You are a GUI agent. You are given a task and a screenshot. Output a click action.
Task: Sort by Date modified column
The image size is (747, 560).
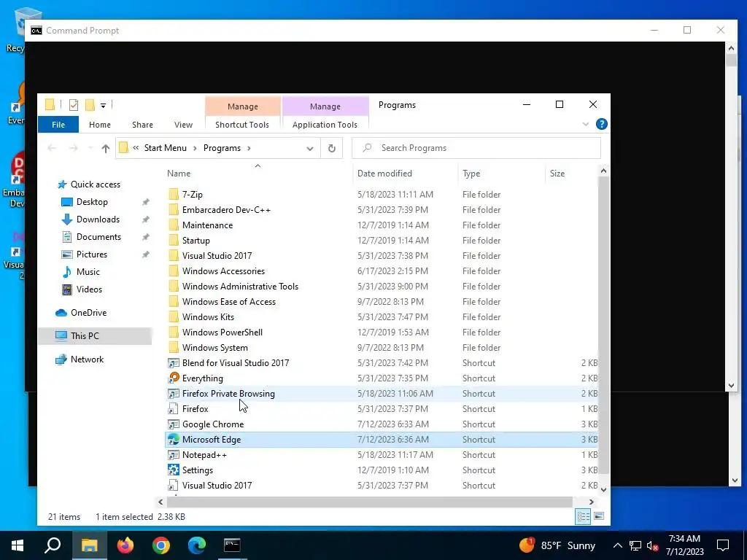(384, 174)
